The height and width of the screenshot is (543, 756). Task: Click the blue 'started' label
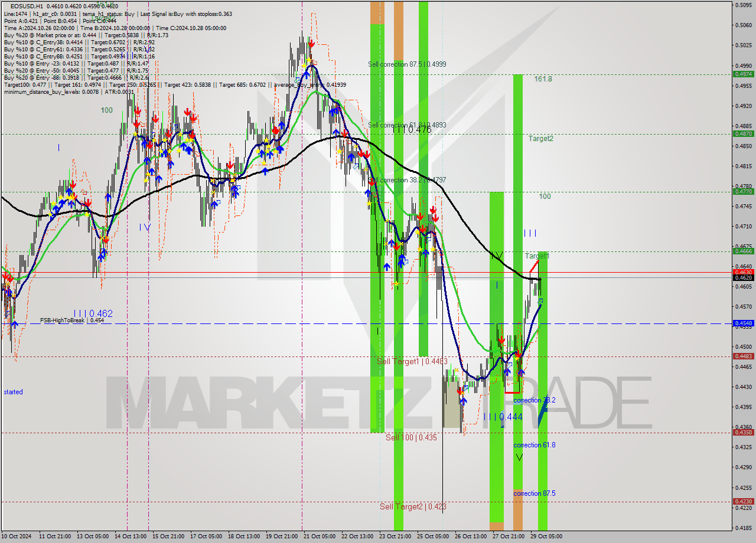pyautogui.click(x=13, y=391)
